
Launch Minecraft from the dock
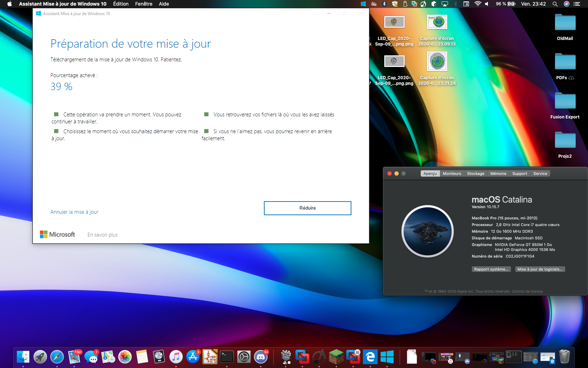pos(336,357)
